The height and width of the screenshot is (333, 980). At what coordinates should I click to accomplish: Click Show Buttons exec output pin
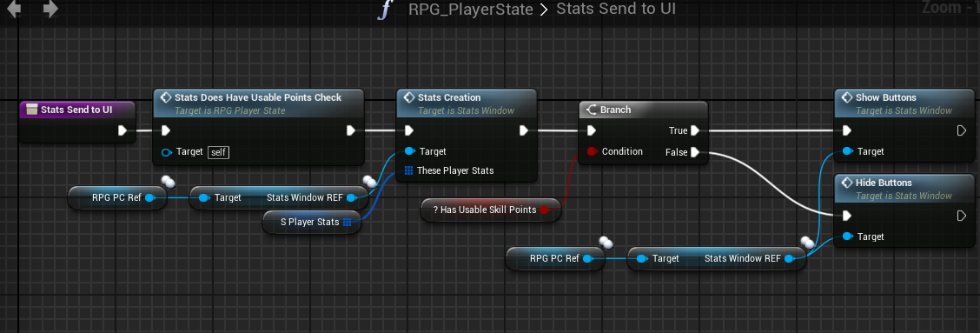tap(962, 130)
